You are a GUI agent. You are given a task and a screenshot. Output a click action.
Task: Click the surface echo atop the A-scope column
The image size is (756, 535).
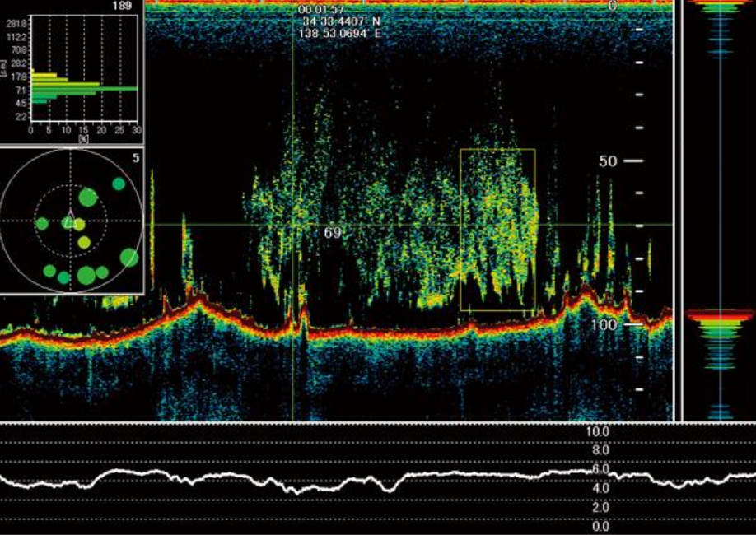pyautogui.click(x=721, y=3)
